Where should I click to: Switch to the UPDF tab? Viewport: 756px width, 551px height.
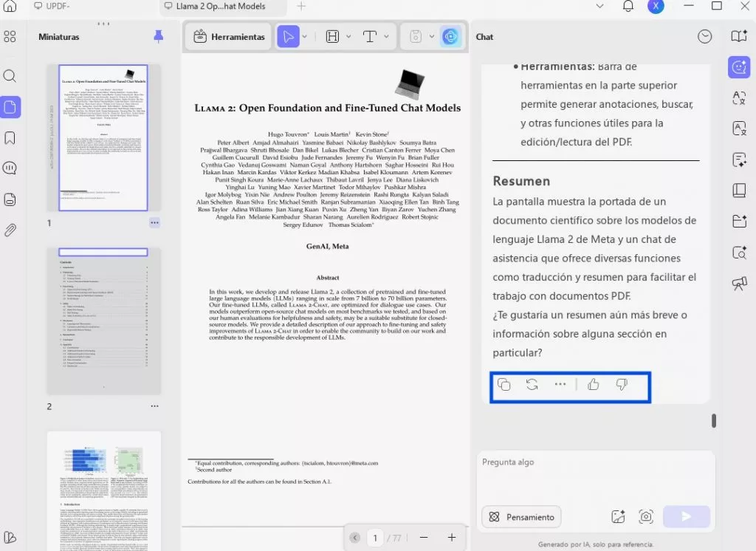(x=52, y=6)
